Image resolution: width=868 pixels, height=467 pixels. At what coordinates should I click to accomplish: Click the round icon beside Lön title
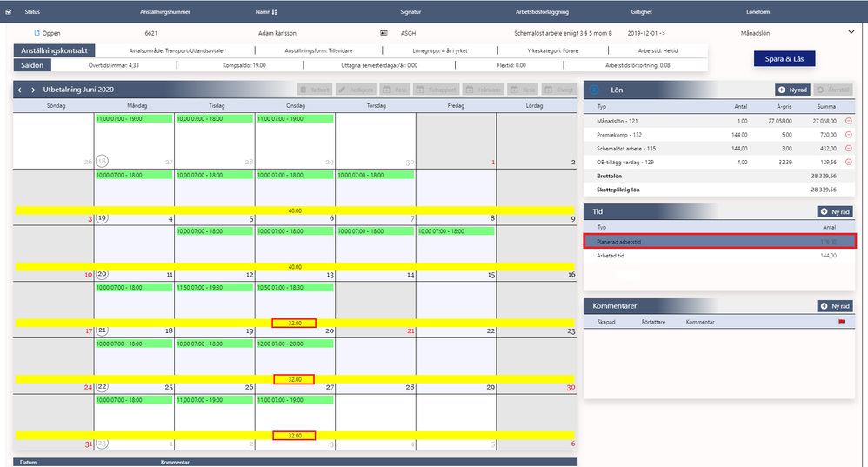(x=595, y=90)
